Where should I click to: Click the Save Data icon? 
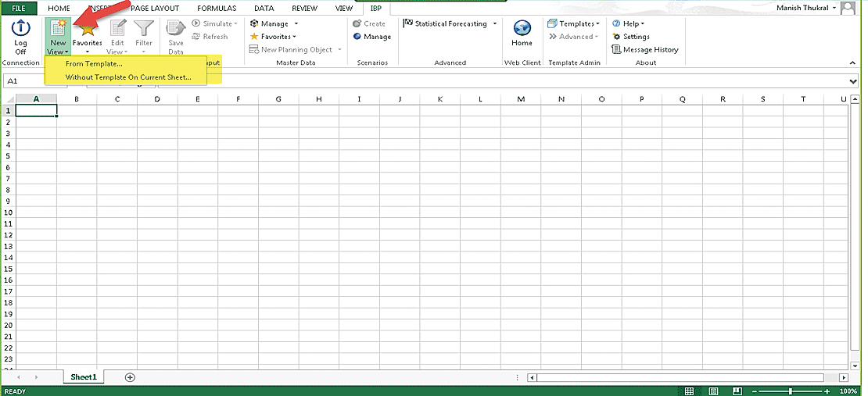click(x=175, y=27)
